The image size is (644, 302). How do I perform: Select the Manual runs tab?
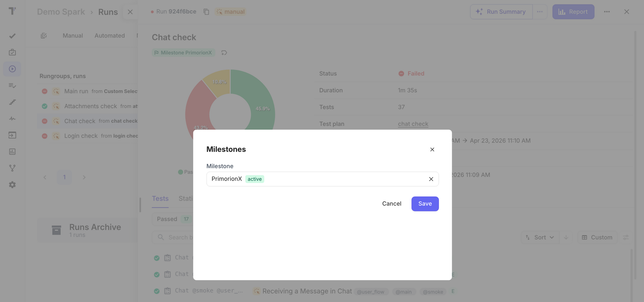[x=73, y=36]
